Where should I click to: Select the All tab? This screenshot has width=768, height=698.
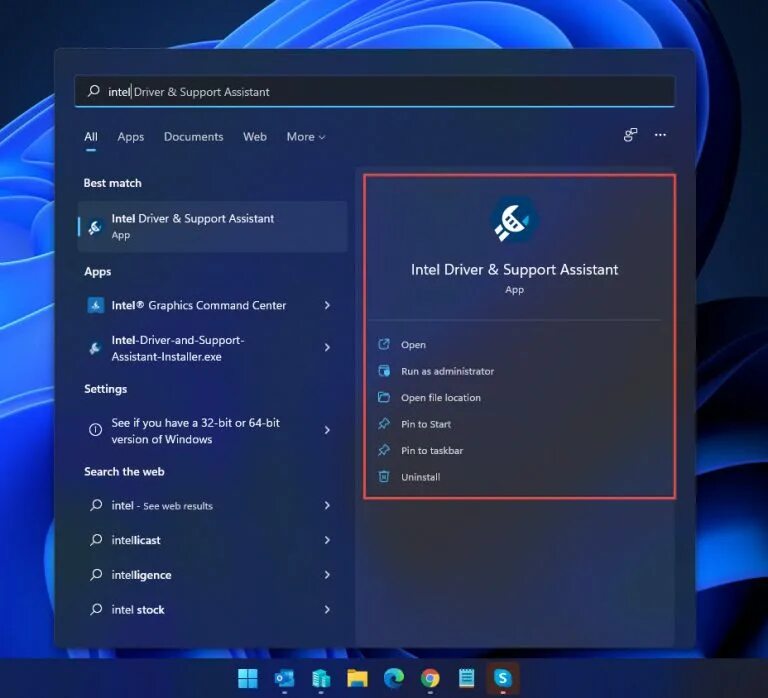(x=91, y=137)
